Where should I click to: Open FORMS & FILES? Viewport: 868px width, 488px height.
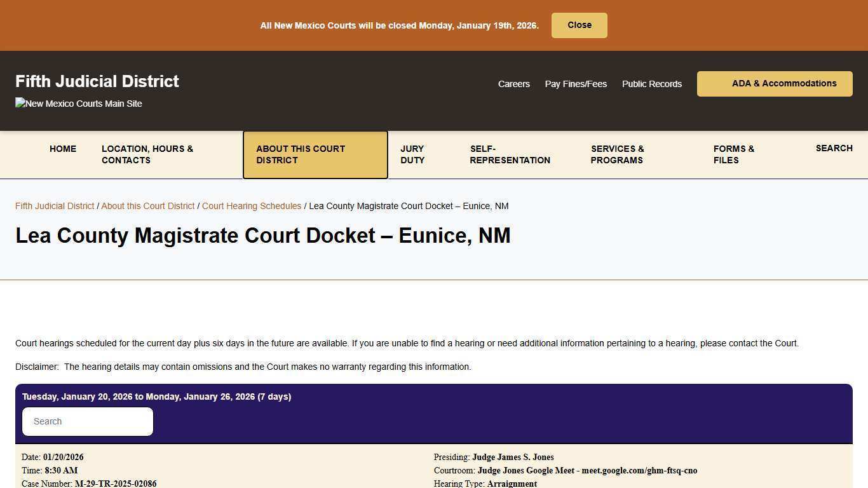point(734,154)
